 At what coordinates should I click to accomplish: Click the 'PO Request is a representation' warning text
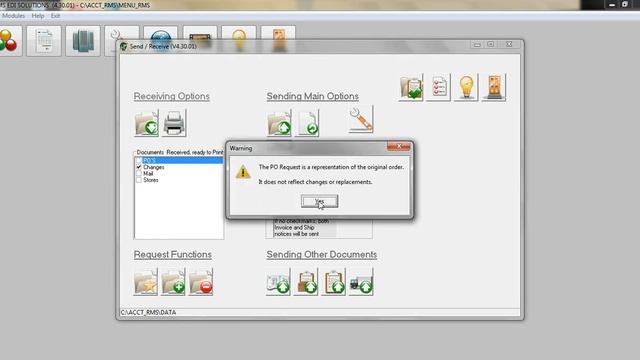[331, 167]
